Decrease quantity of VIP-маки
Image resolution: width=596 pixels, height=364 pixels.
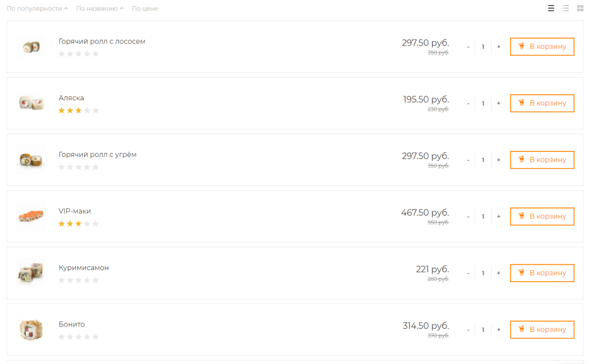[468, 217]
